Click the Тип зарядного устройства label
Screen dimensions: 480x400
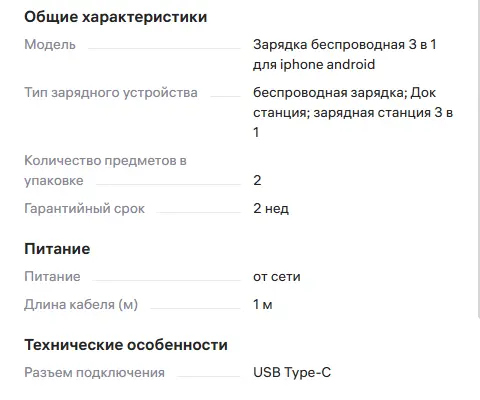tap(111, 93)
